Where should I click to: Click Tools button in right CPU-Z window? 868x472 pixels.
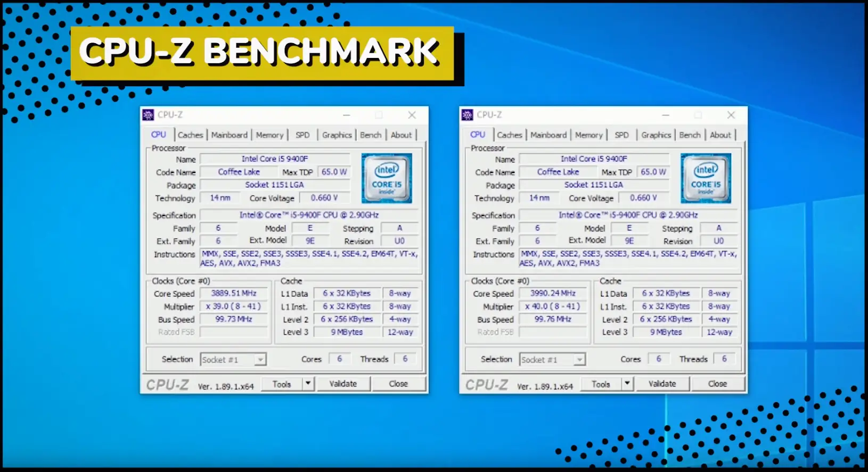point(601,384)
